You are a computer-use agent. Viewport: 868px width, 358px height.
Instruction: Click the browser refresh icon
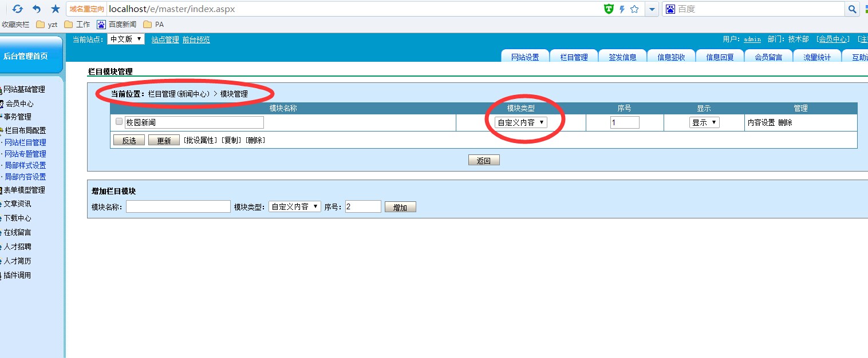click(18, 9)
